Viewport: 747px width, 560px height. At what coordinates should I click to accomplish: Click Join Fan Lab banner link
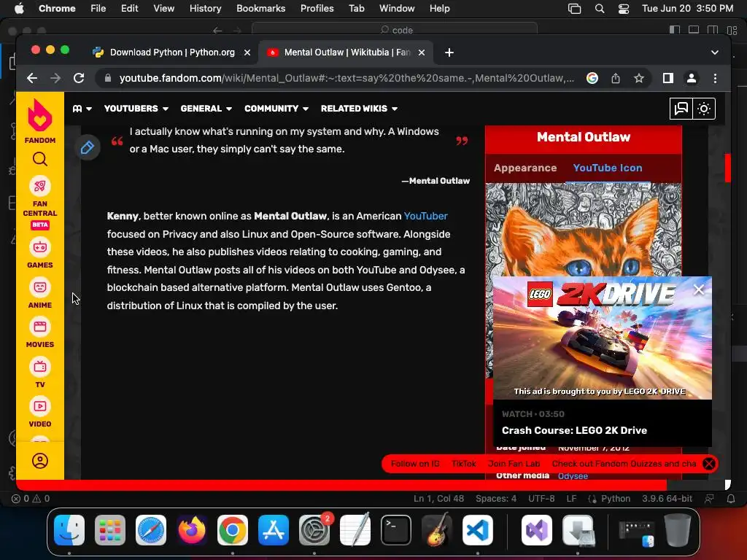[514, 464]
